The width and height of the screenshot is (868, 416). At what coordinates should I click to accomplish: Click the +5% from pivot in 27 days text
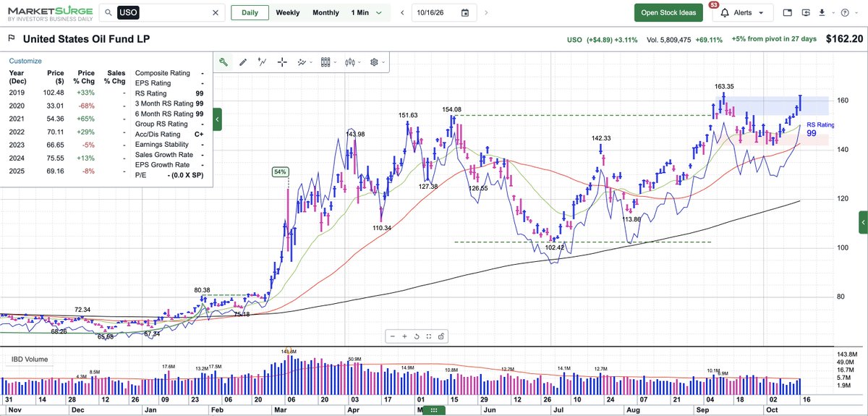pyautogui.click(x=773, y=40)
